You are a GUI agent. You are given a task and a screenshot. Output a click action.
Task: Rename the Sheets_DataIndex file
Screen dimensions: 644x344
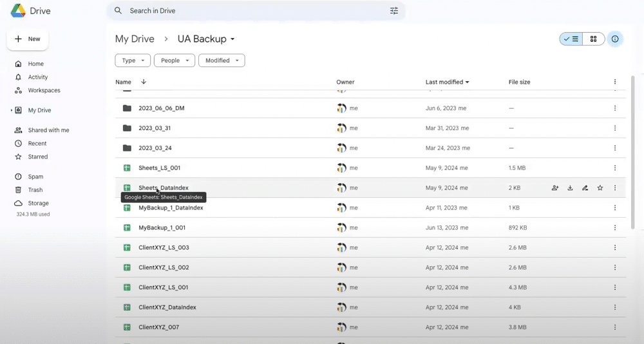pos(585,188)
